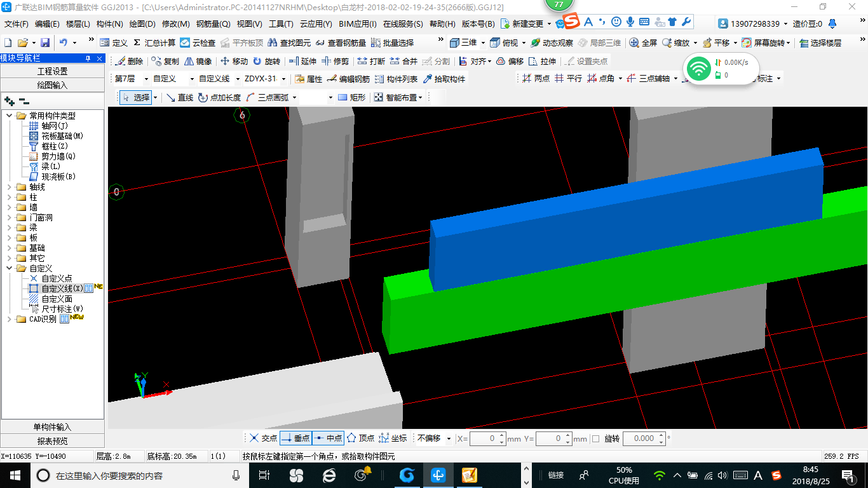Click 合并 merge tool
The width and height of the screenshot is (868, 488).
pyautogui.click(x=403, y=62)
